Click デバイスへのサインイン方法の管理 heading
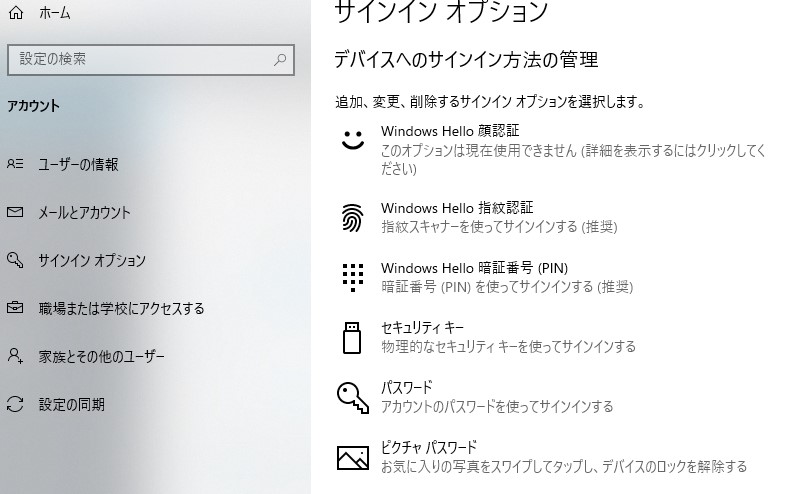 [466, 60]
